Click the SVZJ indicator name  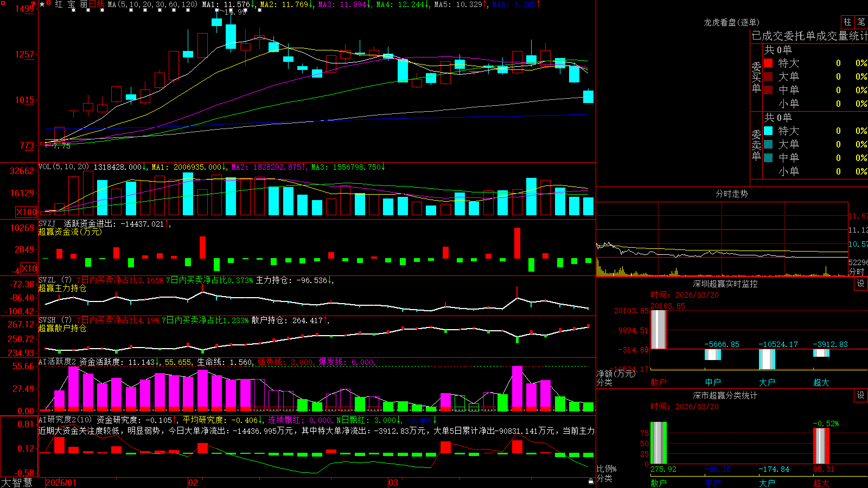click(47, 223)
